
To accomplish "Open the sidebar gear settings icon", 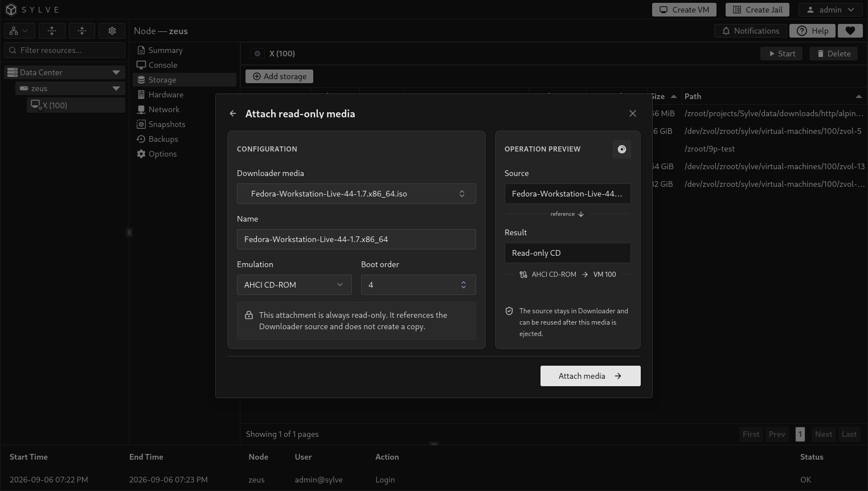I will [x=112, y=31].
